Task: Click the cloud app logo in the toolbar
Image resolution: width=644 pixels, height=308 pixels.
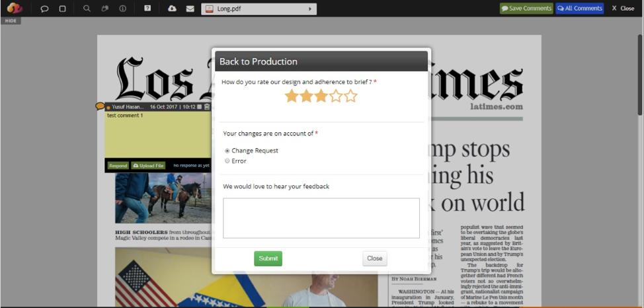Action: coord(15,8)
